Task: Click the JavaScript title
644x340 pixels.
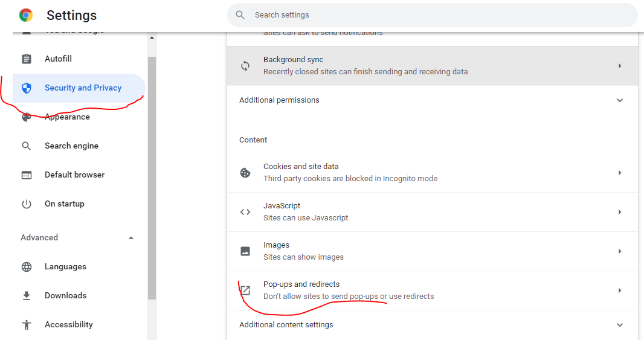Action: click(x=282, y=206)
